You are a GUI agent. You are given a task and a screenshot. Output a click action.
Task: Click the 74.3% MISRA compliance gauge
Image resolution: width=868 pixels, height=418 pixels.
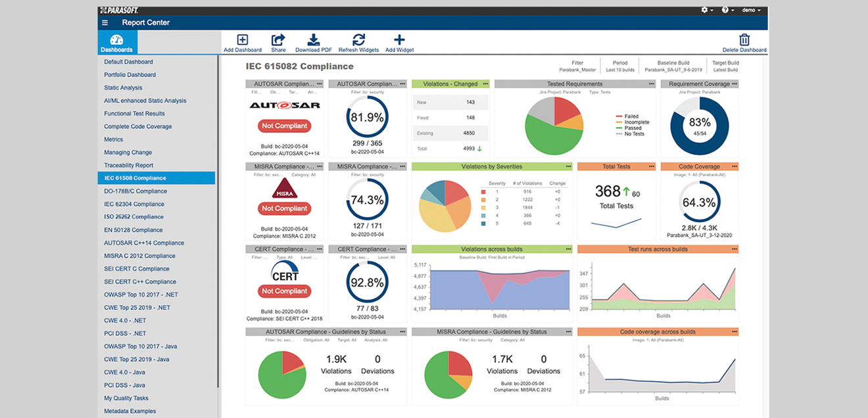point(367,200)
